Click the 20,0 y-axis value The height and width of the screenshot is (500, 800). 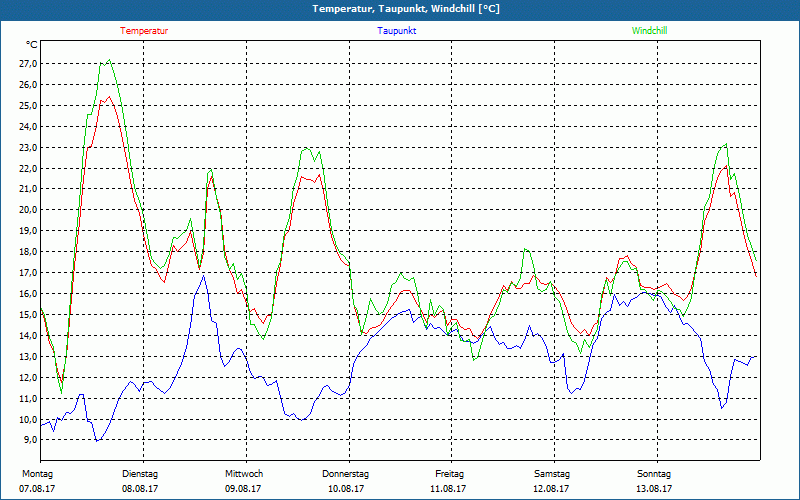click(29, 210)
